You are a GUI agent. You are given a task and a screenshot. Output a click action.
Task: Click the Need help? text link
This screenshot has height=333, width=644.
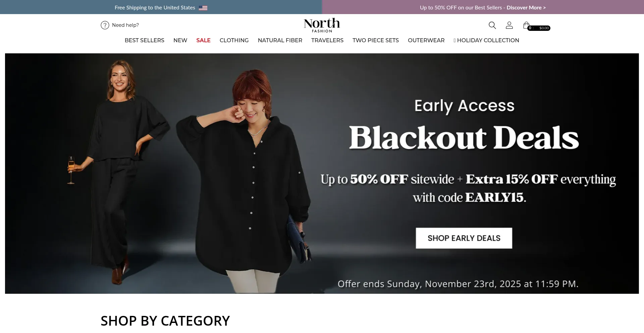tap(125, 25)
